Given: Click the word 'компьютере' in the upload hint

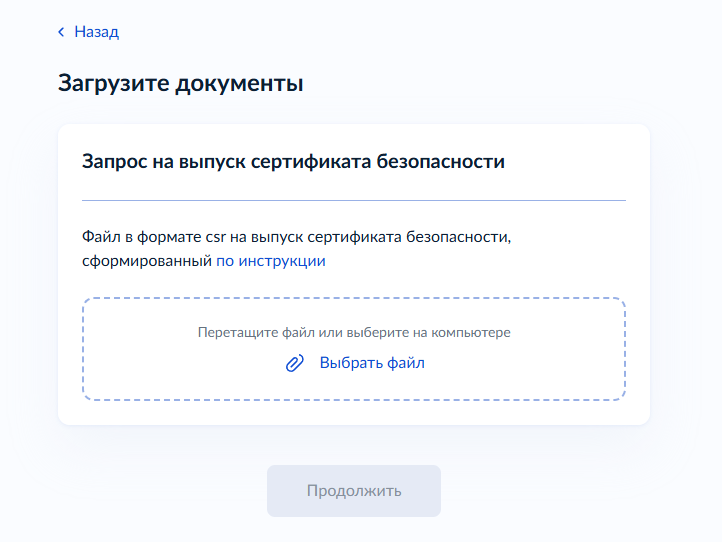Looking at the screenshot, I should click(x=474, y=332).
